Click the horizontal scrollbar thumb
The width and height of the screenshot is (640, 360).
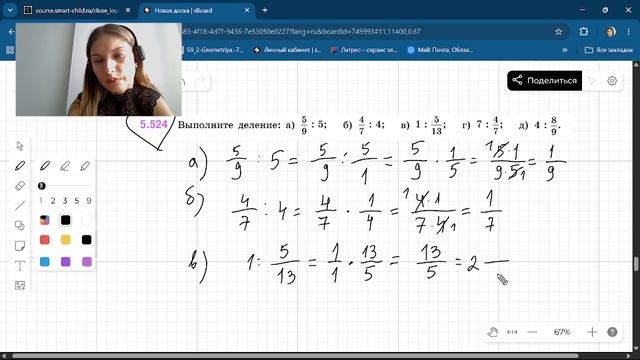point(296,356)
